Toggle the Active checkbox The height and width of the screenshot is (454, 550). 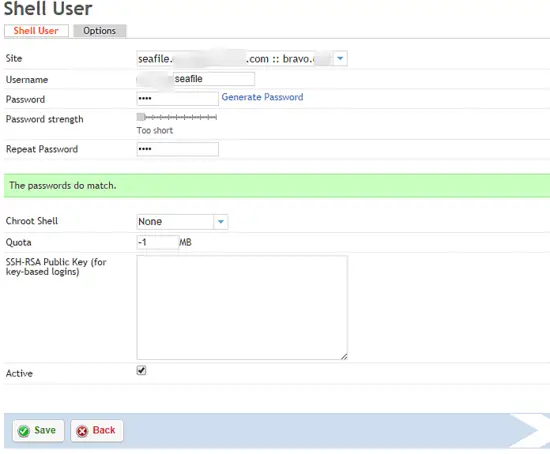(x=141, y=370)
